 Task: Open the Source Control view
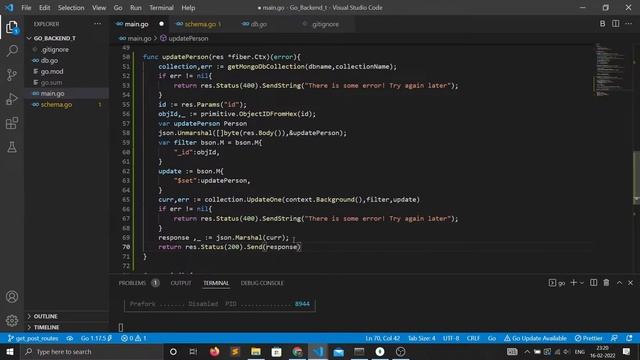[x=12, y=75]
